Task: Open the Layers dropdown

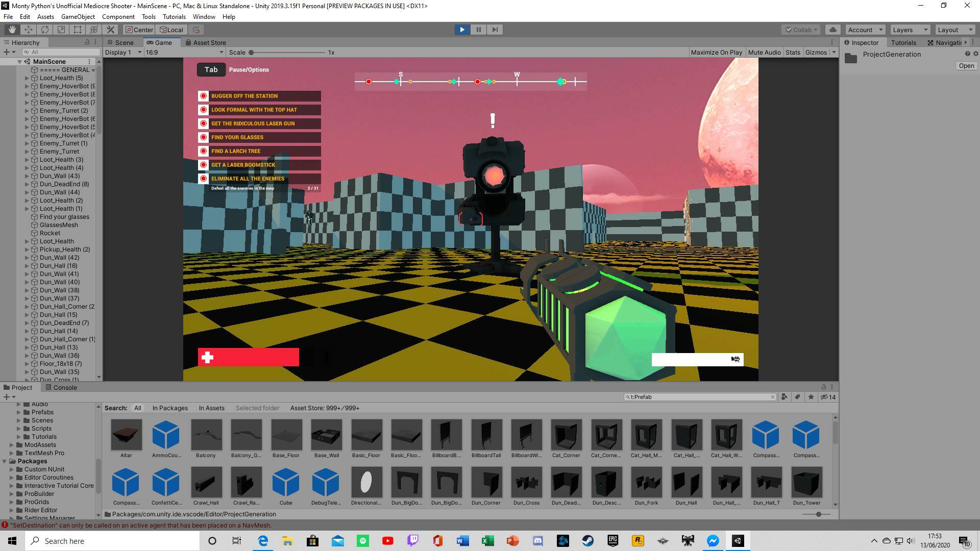Action: (910, 30)
